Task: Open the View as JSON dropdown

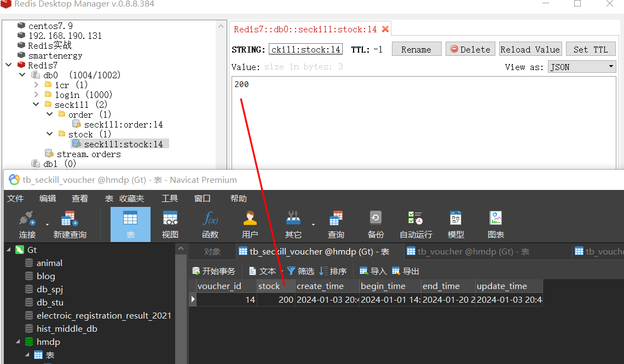Action: 581,66
